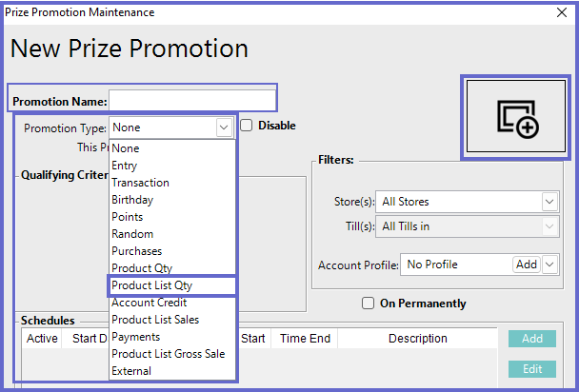The height and width of the screenshot is (392, 579).
Task: Close the Prize Promotion Maintenance window
Action: point(559,12)
